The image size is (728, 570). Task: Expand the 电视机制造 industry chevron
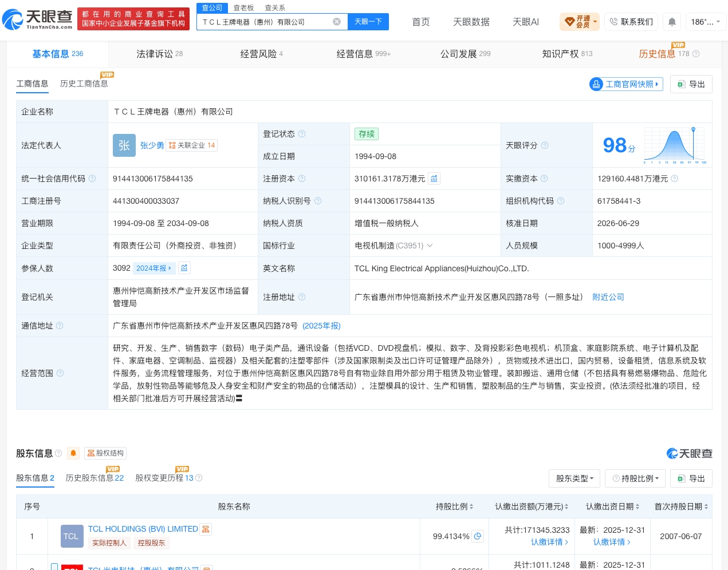point(430,246)
